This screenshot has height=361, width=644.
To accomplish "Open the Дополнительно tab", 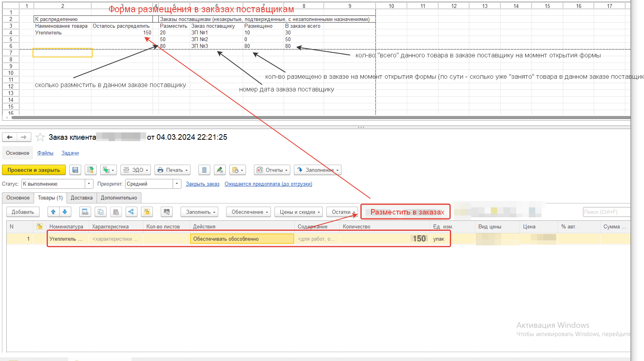I will (x=119, y=198).
